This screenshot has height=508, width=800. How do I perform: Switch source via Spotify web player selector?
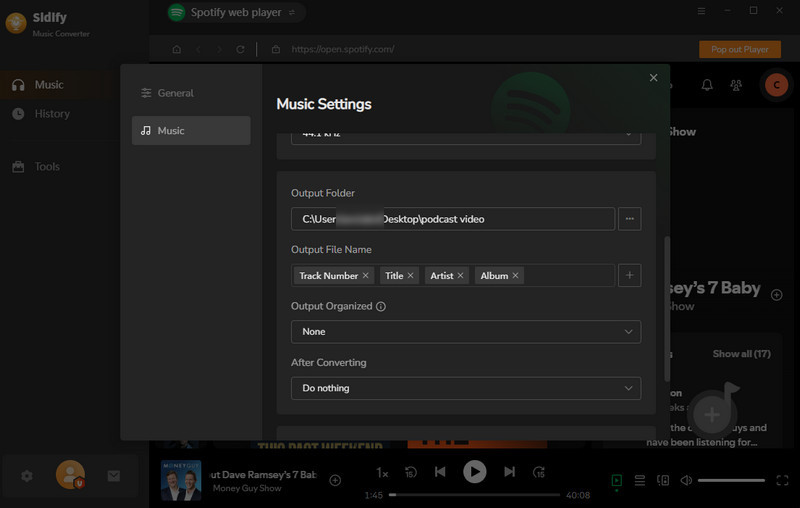[237, 12]
